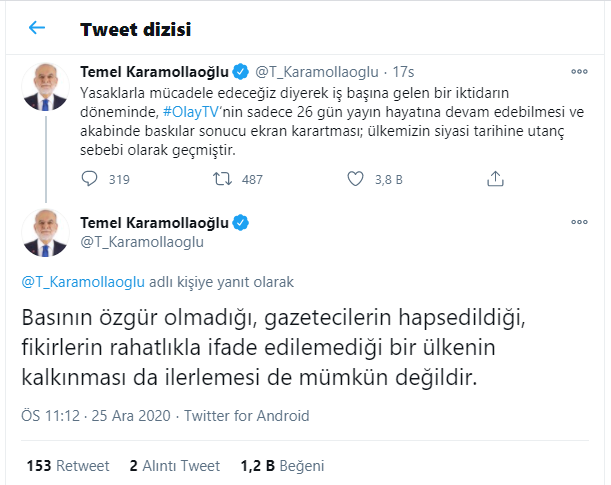The height and width of the screenshot is (485, 611).
Task: Reply to the first tweet
Action: 89,180
